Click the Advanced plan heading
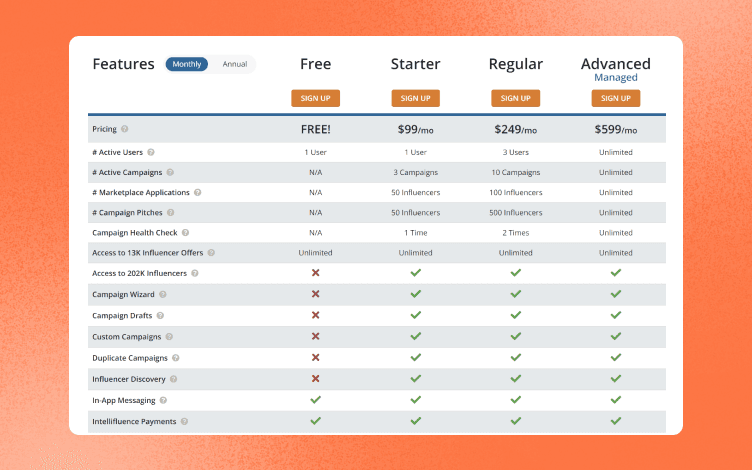This screenshot has height=470, width=752. (x=616, y=64)
